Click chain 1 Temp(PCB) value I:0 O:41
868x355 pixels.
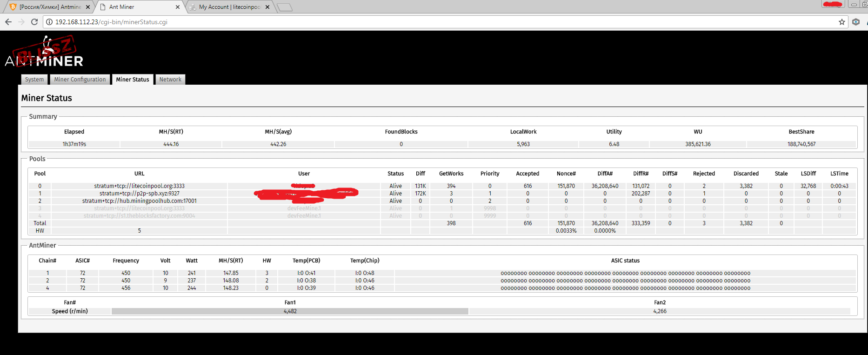306,273
